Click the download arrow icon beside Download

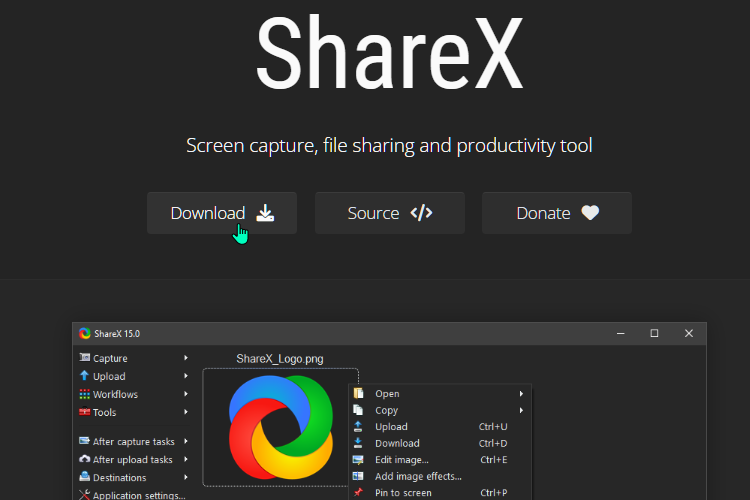[265, 213]
